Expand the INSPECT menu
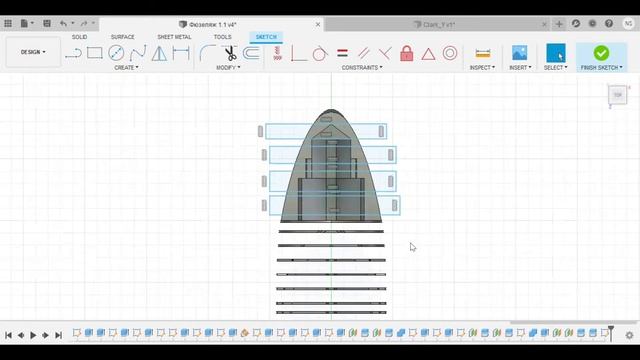This screenshot has width=640, height=360. 482,67
